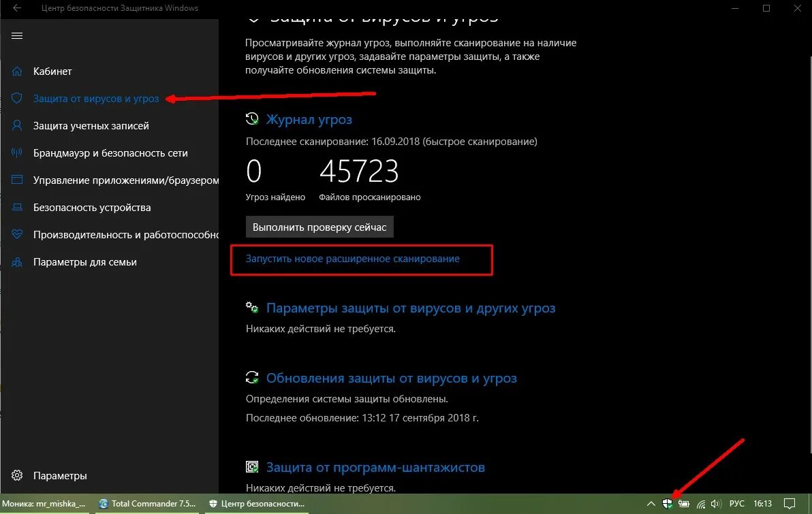The image size is (812, 514).
Task: Click the battery icon in system tray
Action: 684,504
